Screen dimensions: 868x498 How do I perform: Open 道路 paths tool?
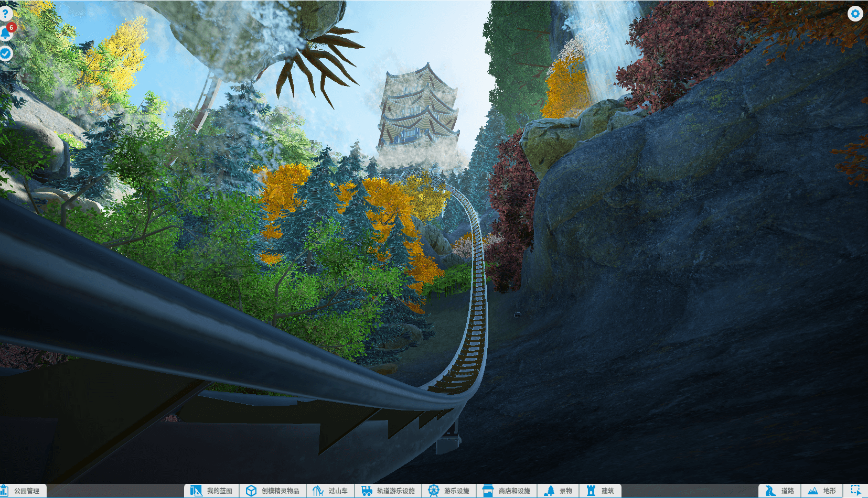tap(780, 491)
